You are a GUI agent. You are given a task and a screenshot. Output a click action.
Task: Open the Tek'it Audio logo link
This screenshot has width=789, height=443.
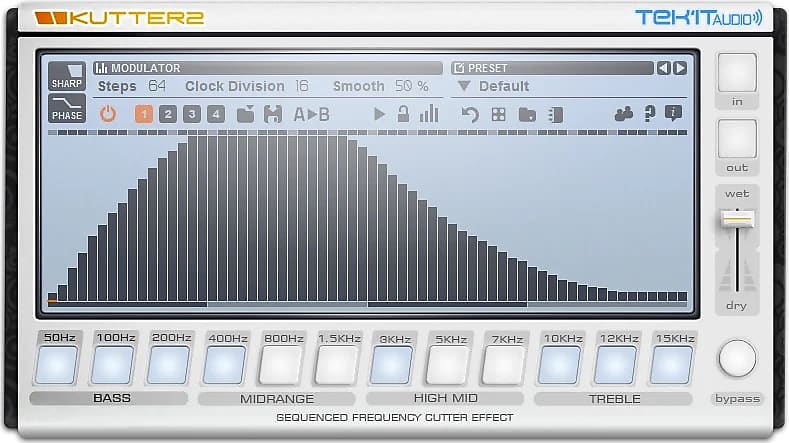click(699, 18)
